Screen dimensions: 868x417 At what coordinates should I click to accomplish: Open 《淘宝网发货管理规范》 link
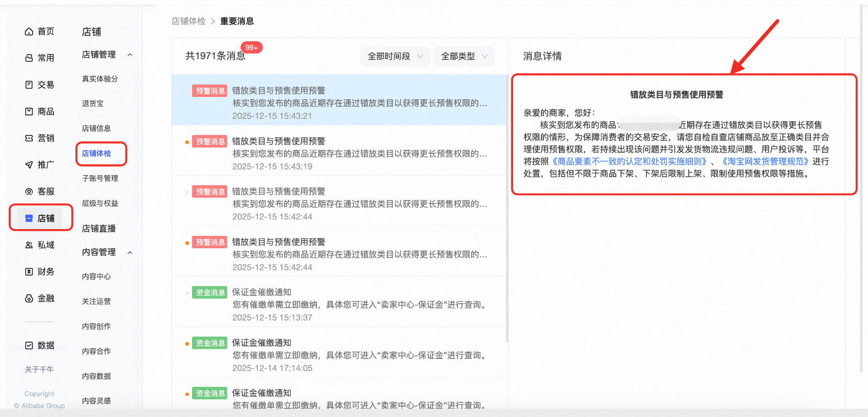[765, 161]
